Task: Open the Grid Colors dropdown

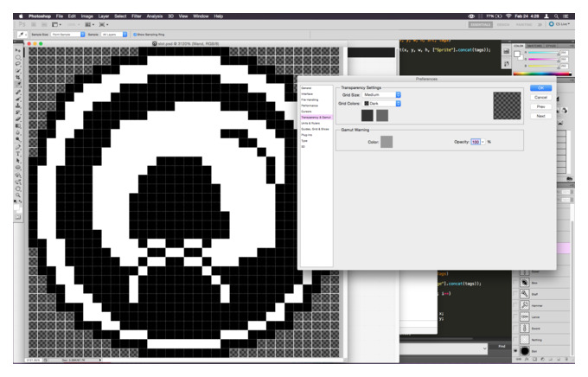Action: coord(381,103)
